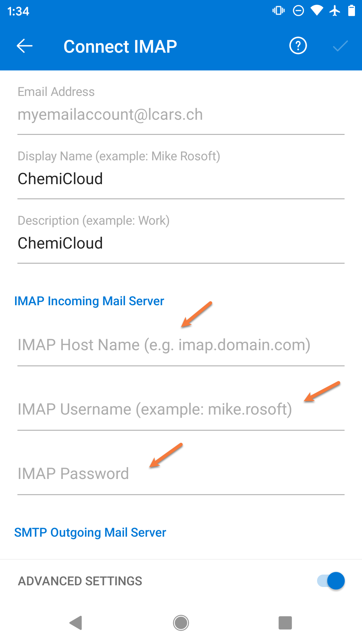Screen dimensions: 362x644
Task: Tap the Advanced Settings label
Action: 80,581
